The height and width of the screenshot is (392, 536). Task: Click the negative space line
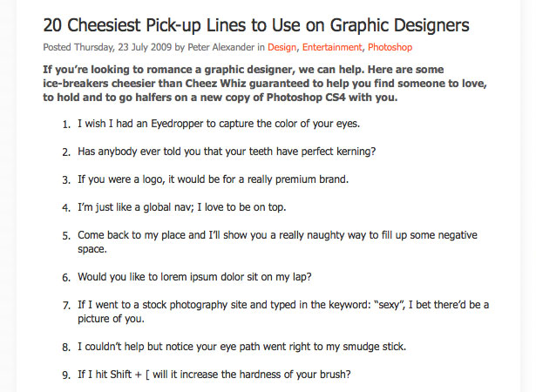point(277,242)
